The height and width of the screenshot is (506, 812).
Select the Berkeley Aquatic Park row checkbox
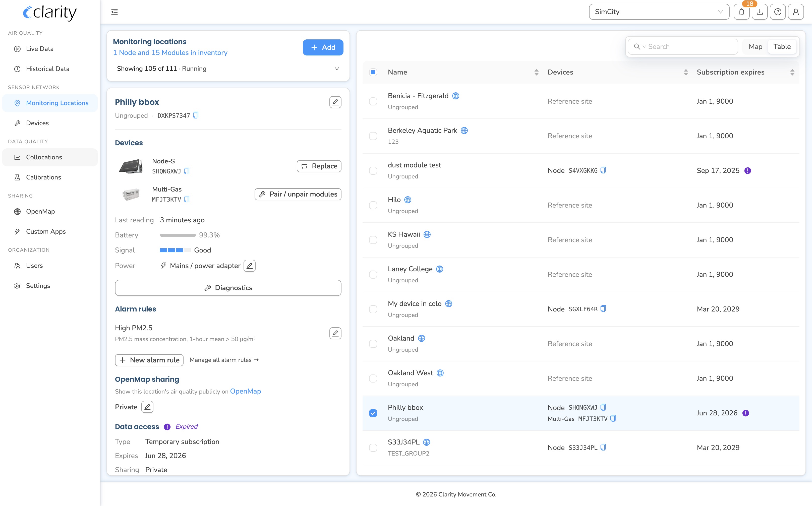[x=373, y=136]
